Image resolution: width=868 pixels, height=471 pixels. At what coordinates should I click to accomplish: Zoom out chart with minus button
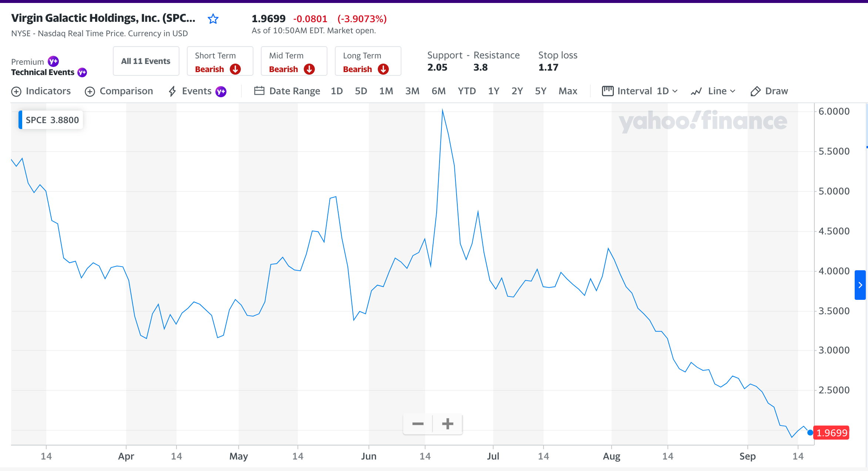[x=418, y=424]
